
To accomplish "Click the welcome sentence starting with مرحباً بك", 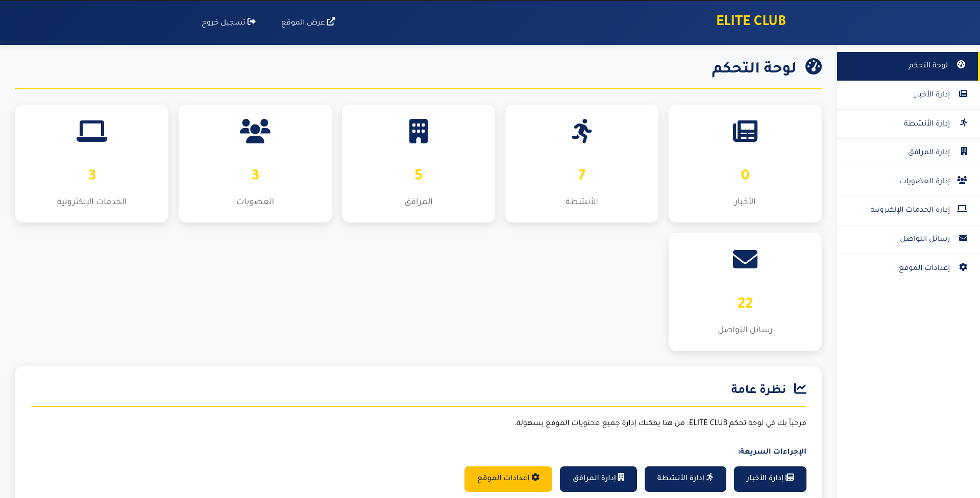I will [x=660, y=422].
